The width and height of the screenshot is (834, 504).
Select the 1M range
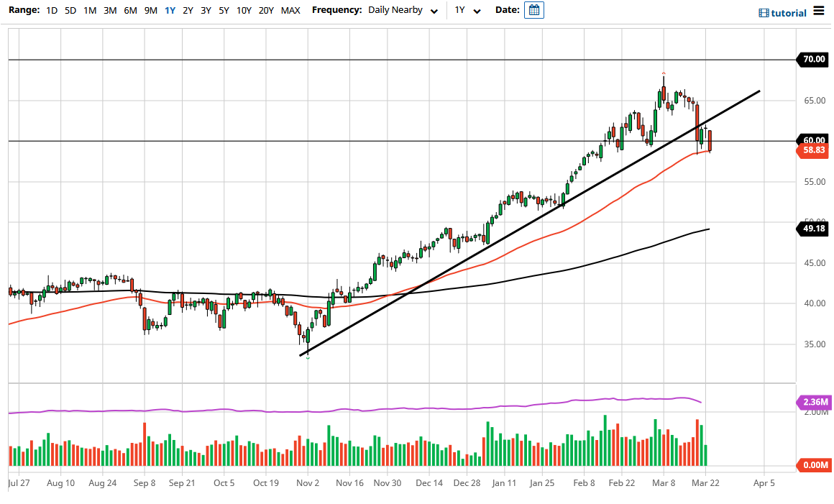(x=89, y=11)
